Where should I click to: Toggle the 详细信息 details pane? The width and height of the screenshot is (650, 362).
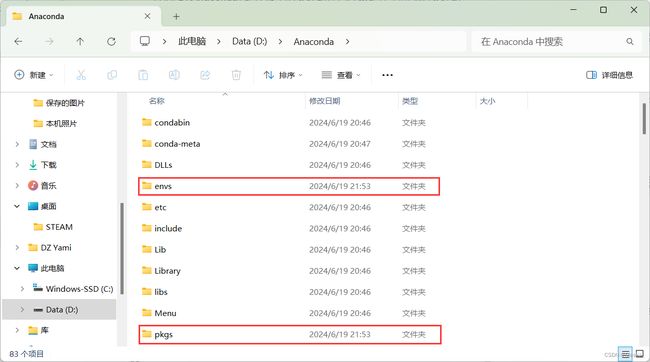609,75
